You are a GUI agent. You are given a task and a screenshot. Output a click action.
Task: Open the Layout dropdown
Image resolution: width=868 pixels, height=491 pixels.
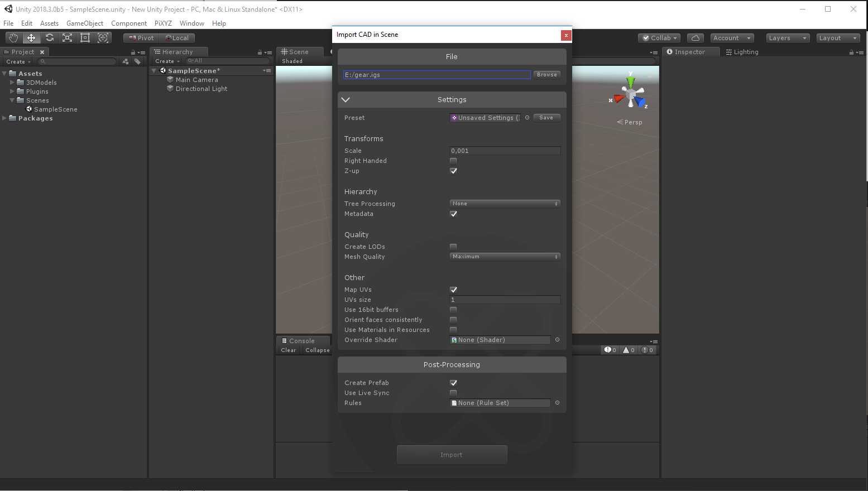click(x=838, y=38)
